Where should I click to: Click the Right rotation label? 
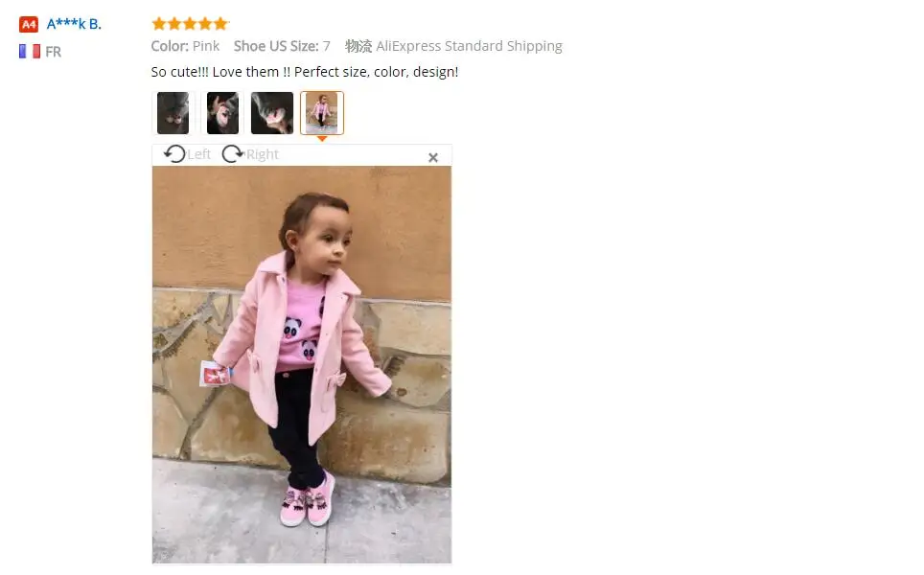coord(263,154)
